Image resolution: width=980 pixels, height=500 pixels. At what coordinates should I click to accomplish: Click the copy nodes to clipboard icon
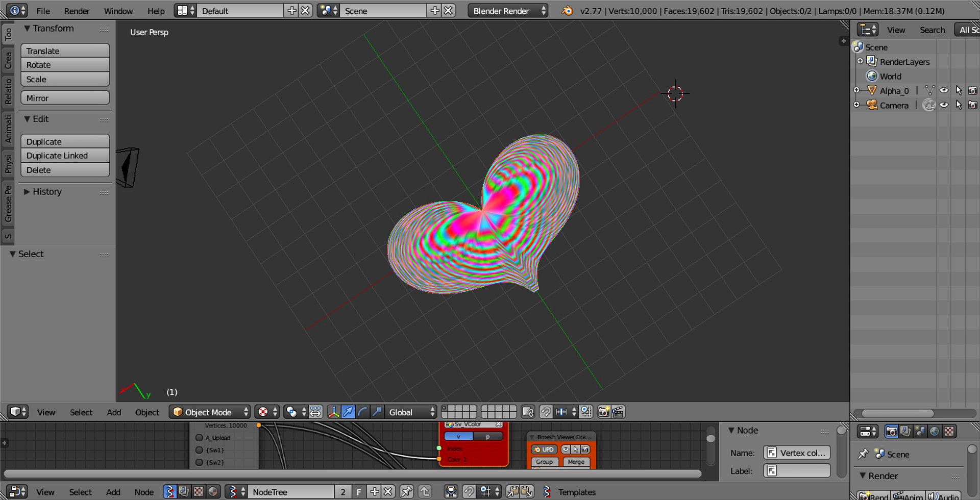513,492
